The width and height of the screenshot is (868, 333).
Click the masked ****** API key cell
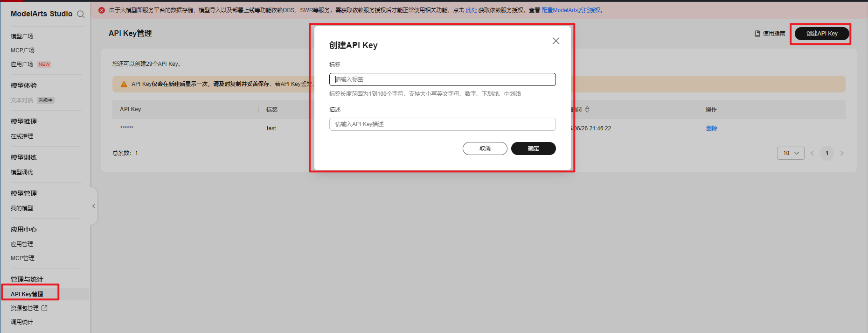tap(127, 128)
